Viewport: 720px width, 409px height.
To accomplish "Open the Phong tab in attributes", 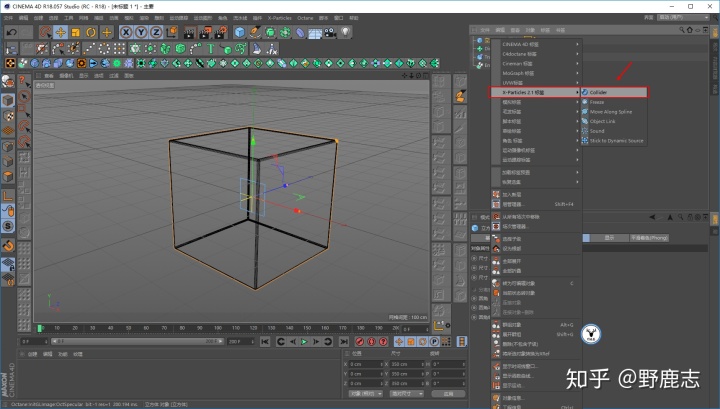I will tap(649, 238).
